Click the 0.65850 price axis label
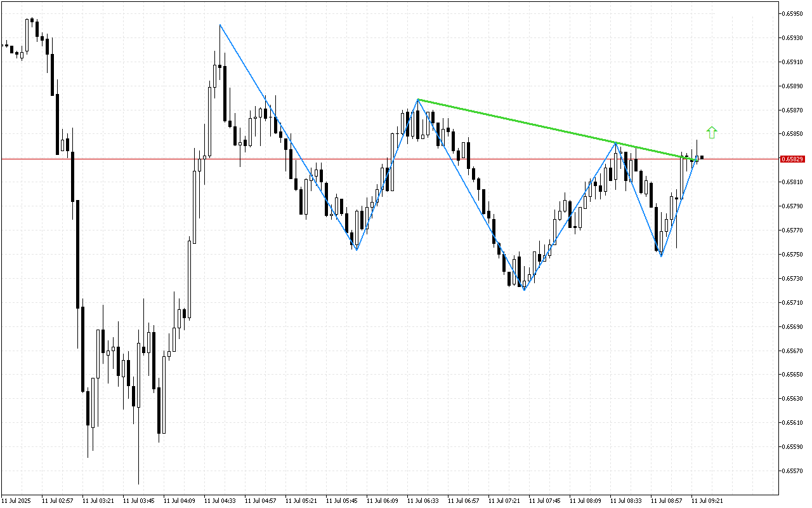812x508 pixels. click(x=793, y=134)
